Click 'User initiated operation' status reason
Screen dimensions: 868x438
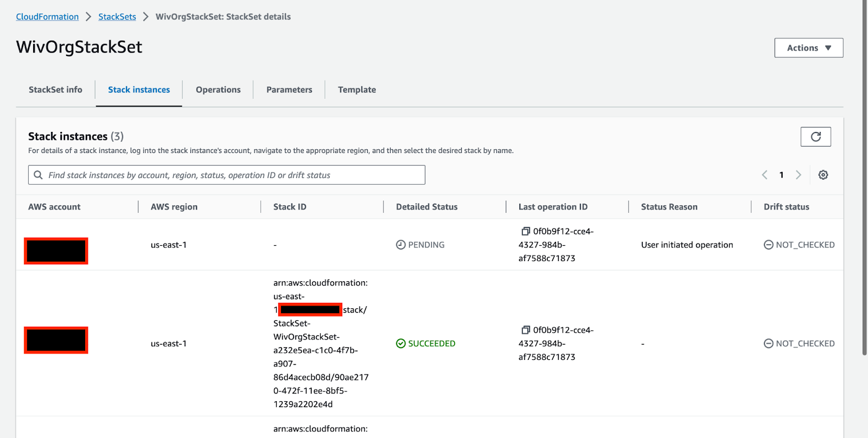point(687,245)
